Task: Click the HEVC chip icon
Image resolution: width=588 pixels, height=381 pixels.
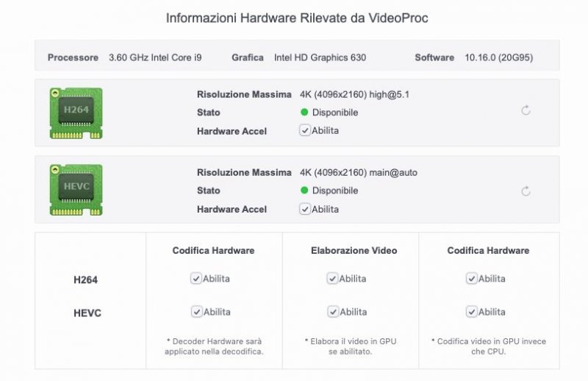Action: (x=76, y=190)
